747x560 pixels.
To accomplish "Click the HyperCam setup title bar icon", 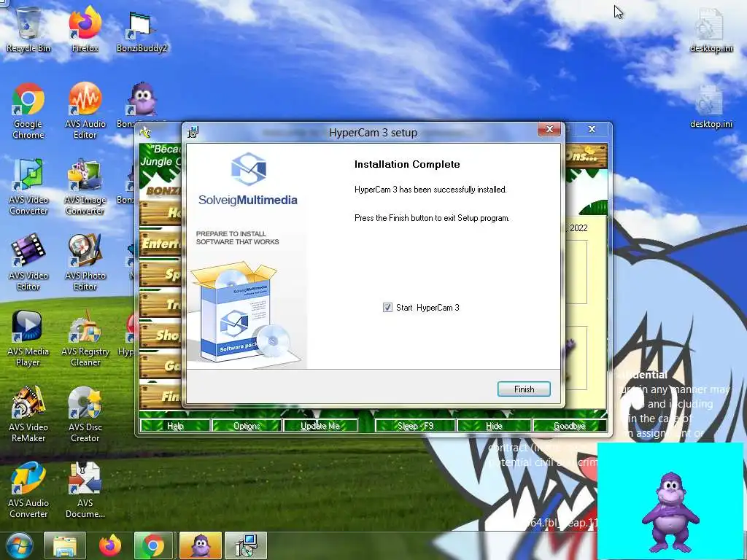I will coord(193,132).
